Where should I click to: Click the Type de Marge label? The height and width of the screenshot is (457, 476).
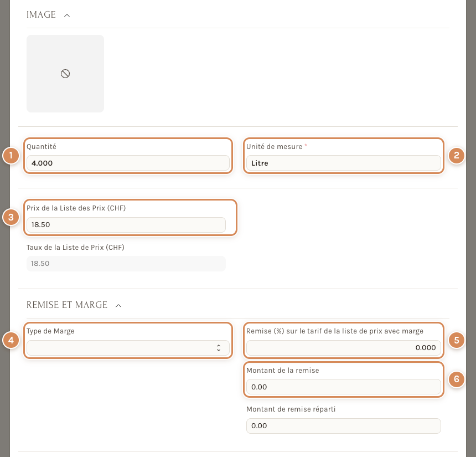tap(50, 331)
